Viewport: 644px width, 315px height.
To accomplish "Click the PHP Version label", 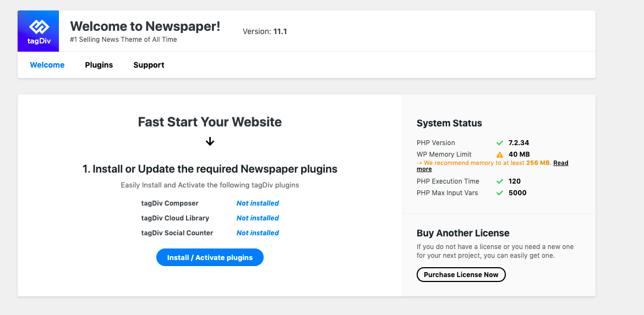I will (436, 143).
